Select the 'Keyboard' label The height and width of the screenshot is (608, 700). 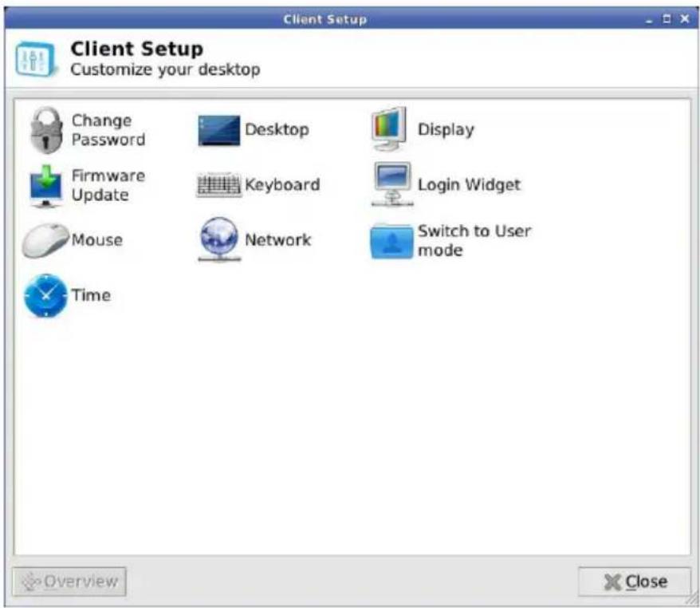tap(282, 185)
